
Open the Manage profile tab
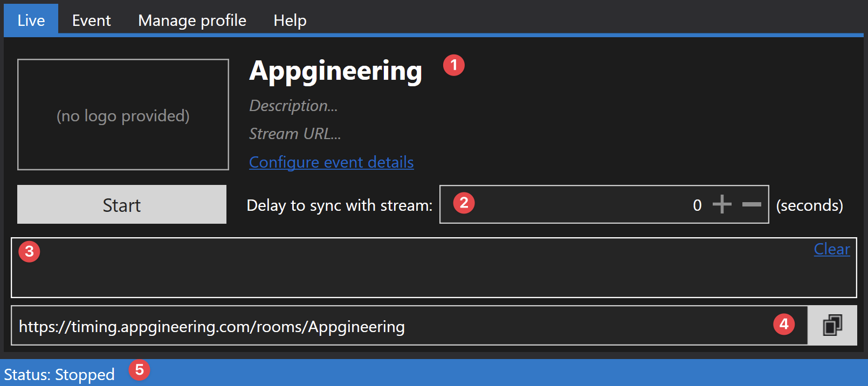[x=192, y=20]
